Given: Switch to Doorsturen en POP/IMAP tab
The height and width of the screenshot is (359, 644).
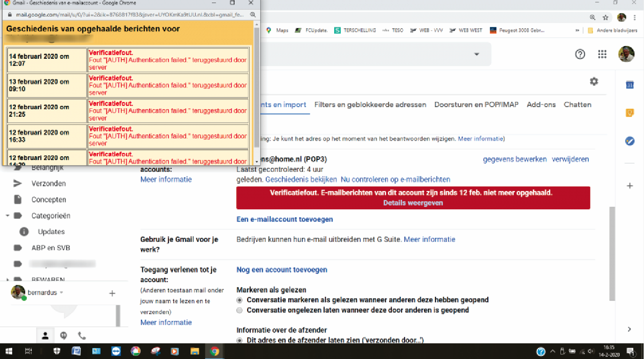Looking at the screenshot, I should tap(476, 104).
